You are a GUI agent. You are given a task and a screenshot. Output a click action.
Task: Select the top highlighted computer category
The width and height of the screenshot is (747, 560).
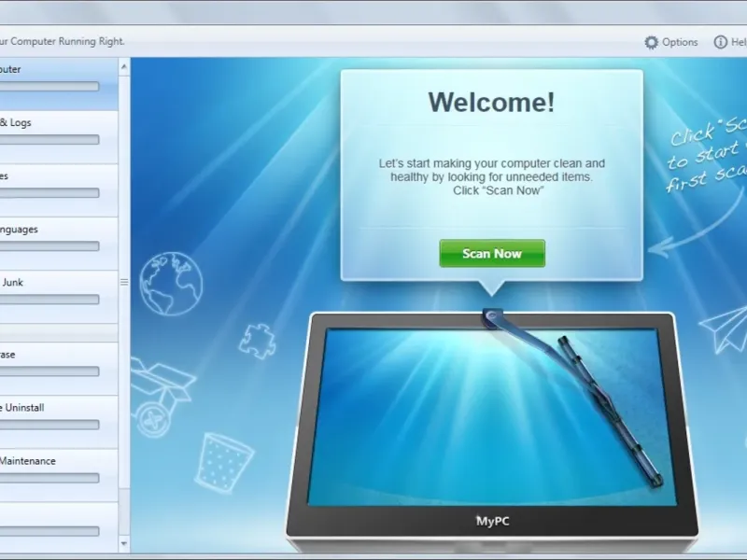click(x=59, y=85)
